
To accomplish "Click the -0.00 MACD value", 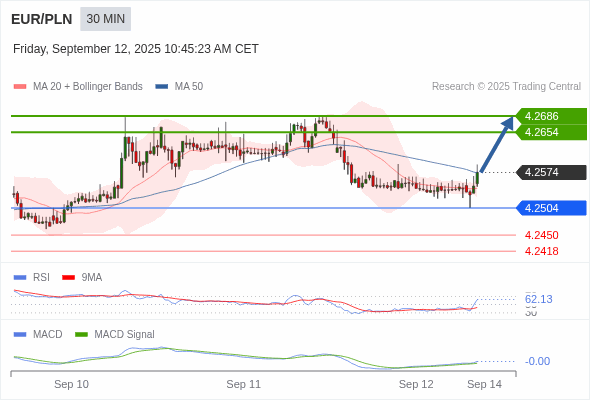I will pyautogui.click(x=537, y=361).
